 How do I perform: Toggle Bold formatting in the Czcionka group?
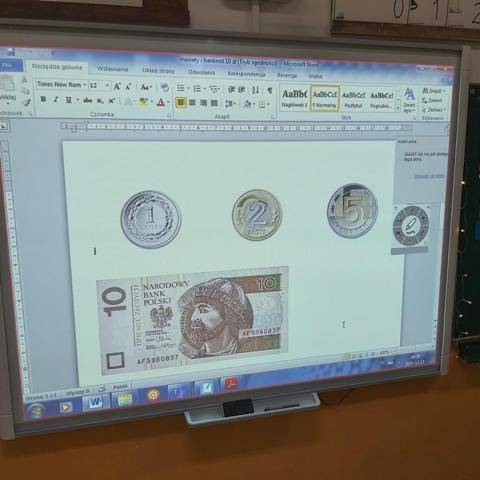click(x=43, y=99)
